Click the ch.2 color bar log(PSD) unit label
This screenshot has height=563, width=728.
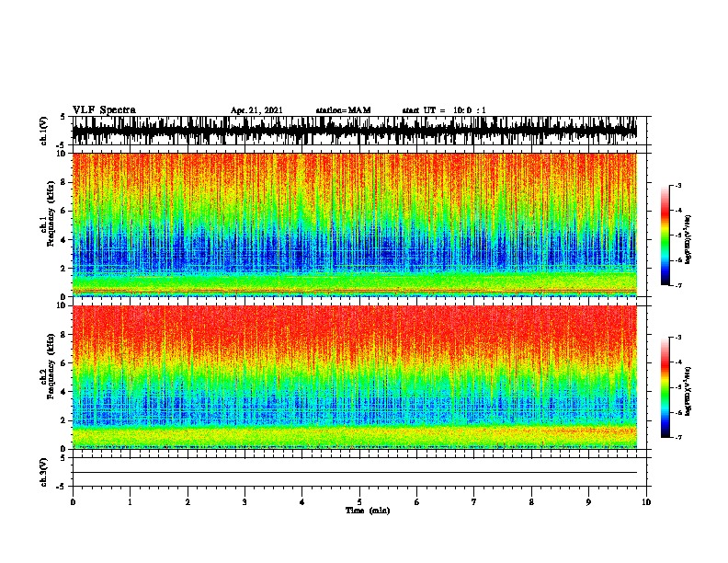(688, 391)
